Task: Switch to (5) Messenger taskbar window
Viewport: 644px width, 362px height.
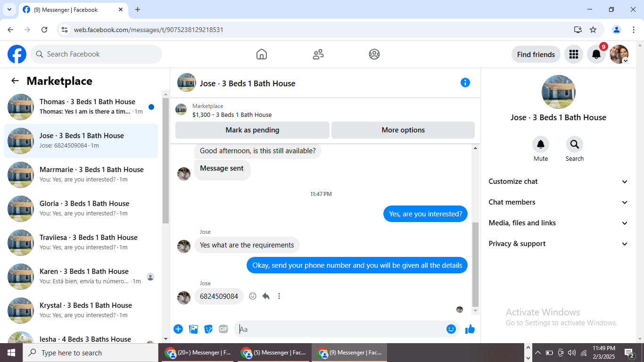Action: pyautogui.click(x=273, y=353)
